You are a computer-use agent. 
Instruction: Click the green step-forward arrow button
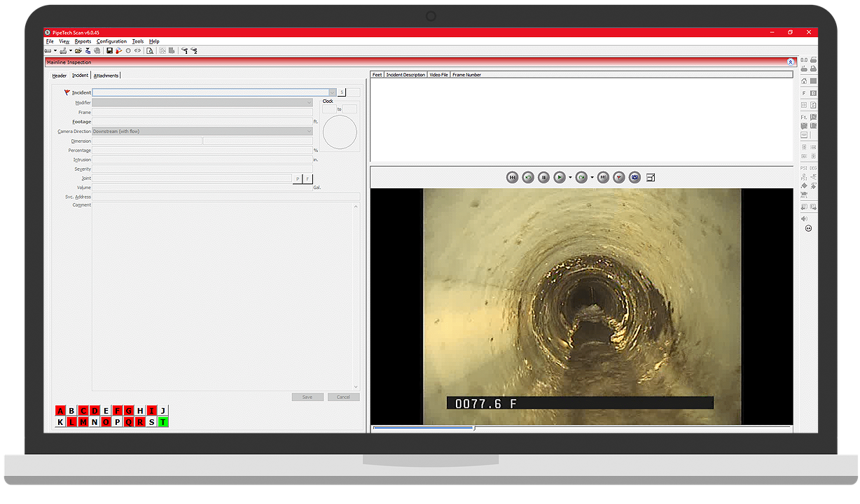tap(581, 177)
